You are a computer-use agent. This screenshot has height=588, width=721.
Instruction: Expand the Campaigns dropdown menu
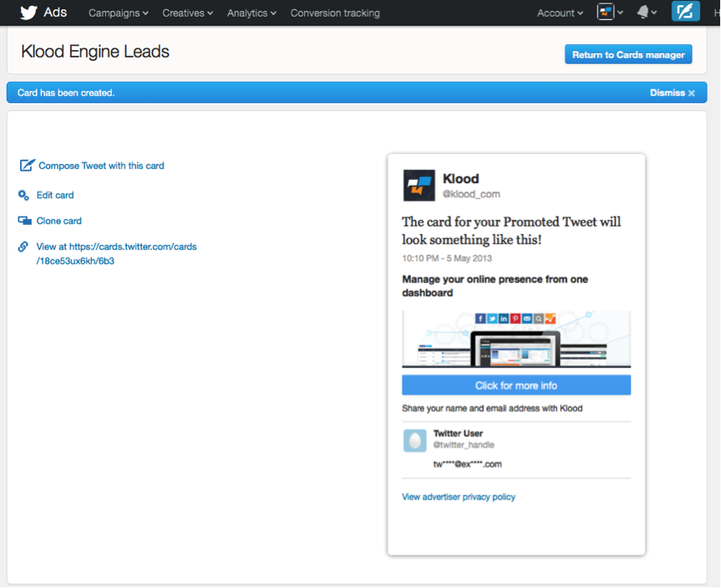coord(118,12)
